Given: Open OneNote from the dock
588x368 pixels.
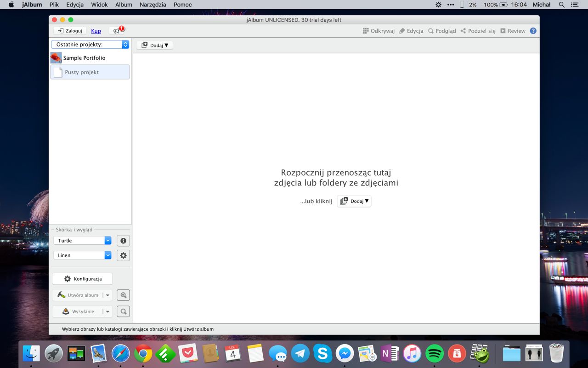Looking at the screenshot, I should [390, 353].
